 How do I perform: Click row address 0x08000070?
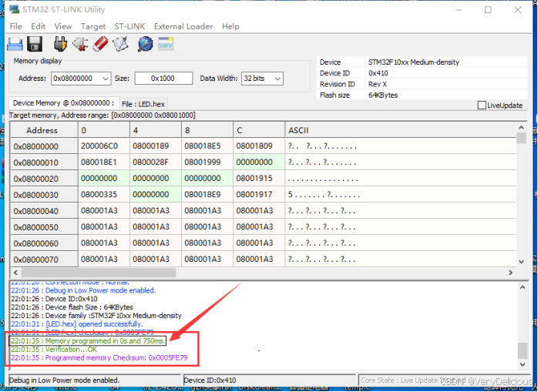click(44, 260)
